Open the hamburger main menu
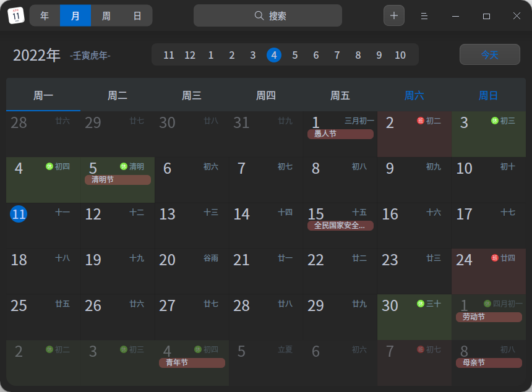This screenshot has height=392, width=532. click(424, 16)
